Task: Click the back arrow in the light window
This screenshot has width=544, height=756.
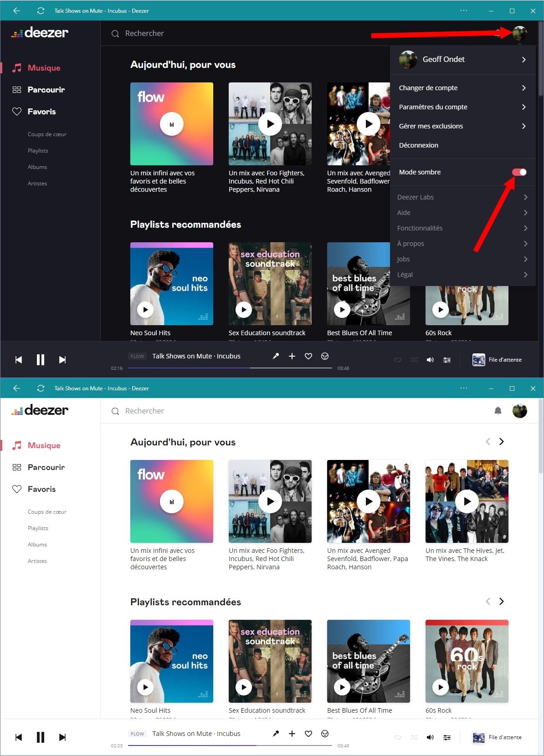Action: pos(17,388)
